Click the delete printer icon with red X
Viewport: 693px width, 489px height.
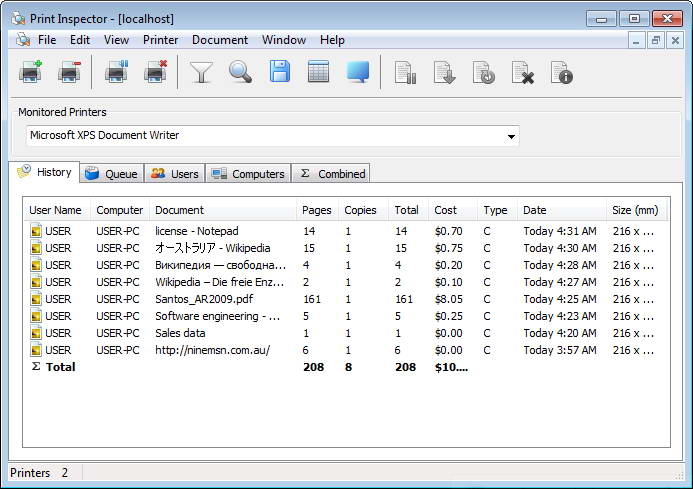click(x=156, y=72)
